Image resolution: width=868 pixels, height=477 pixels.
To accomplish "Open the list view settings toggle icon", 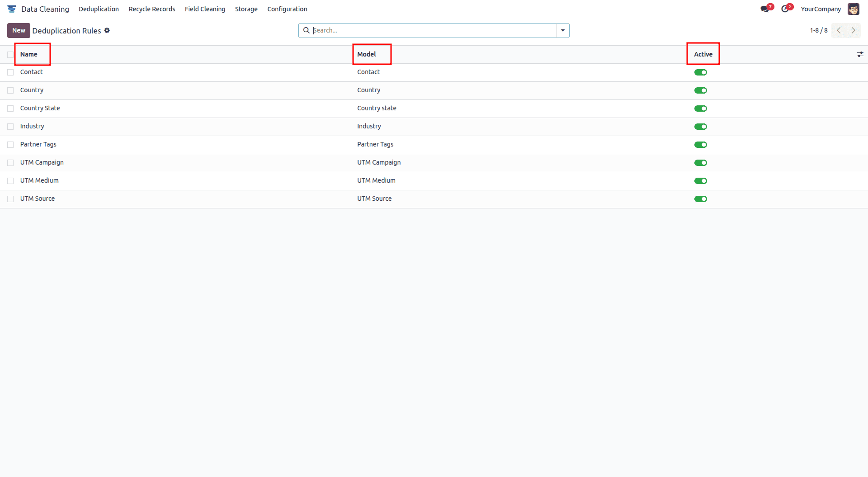I will tap(860, 54).
